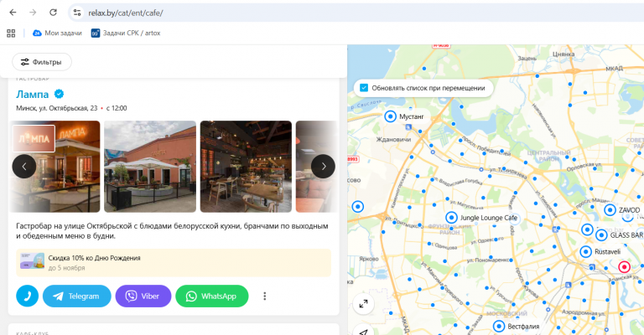Select the GLASS BAR map marker
This screenshot has width=644, height=335.
(x=601, y=235)
